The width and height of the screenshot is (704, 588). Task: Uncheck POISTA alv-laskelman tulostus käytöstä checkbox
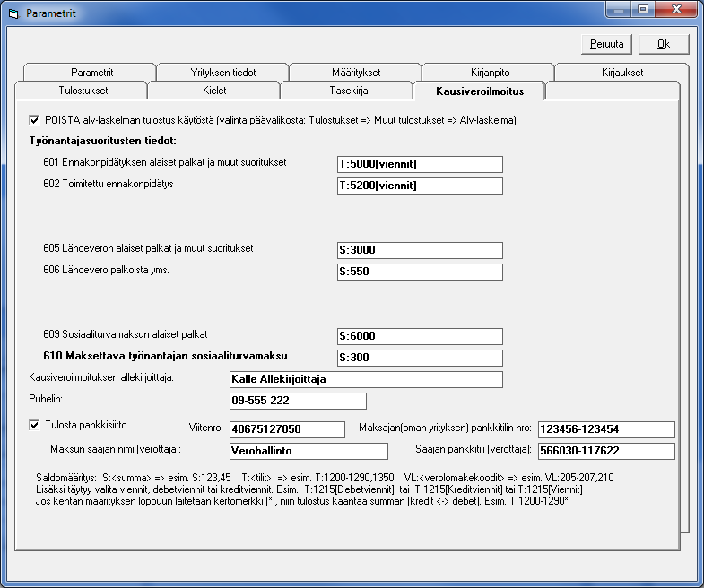(x=34, y=120)
